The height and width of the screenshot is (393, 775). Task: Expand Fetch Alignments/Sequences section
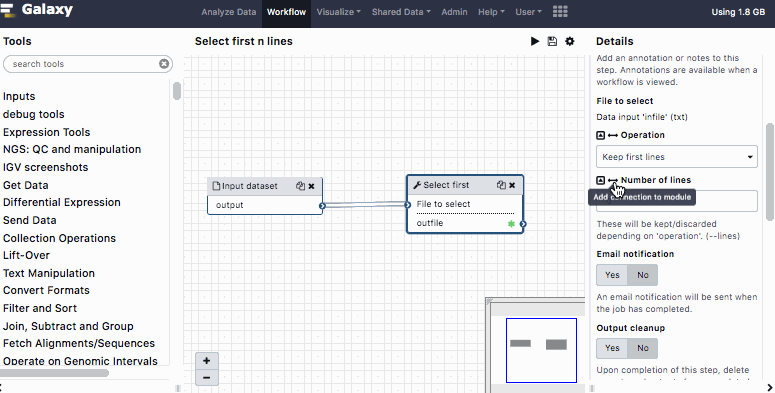click(x=79, y=343)
